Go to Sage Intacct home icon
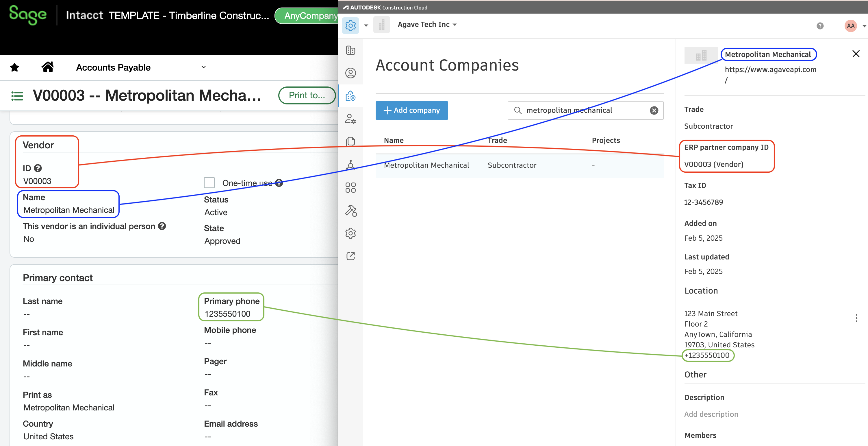The image size is (868, 446). click(x=47, y=67)
